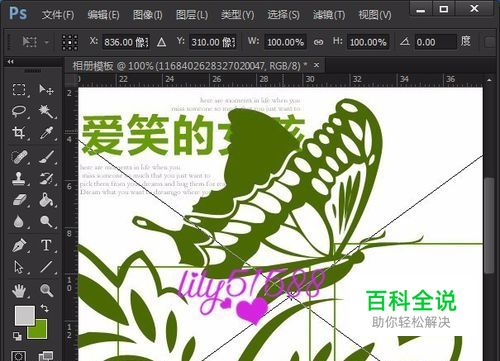Reset default foreground and background colors
The image size is (500, 361).
click(x=17, y=336)
